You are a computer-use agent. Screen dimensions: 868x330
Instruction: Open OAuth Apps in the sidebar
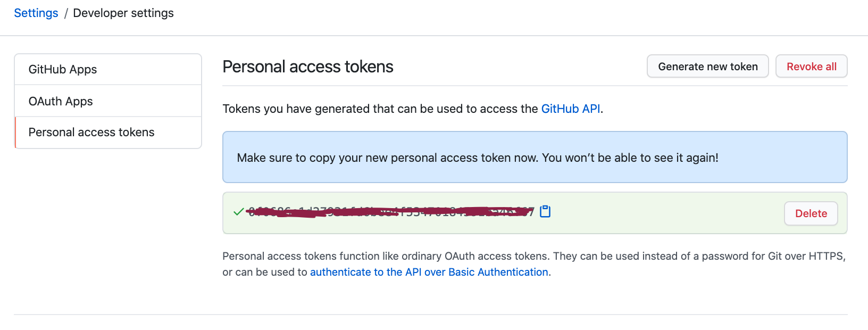[x=61, y=101]
